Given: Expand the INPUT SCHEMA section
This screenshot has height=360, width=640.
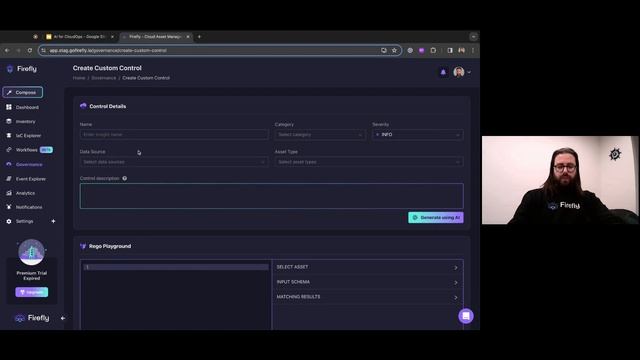Looking at the screenshot, I should pyautogui.click(x=367, y=282).
